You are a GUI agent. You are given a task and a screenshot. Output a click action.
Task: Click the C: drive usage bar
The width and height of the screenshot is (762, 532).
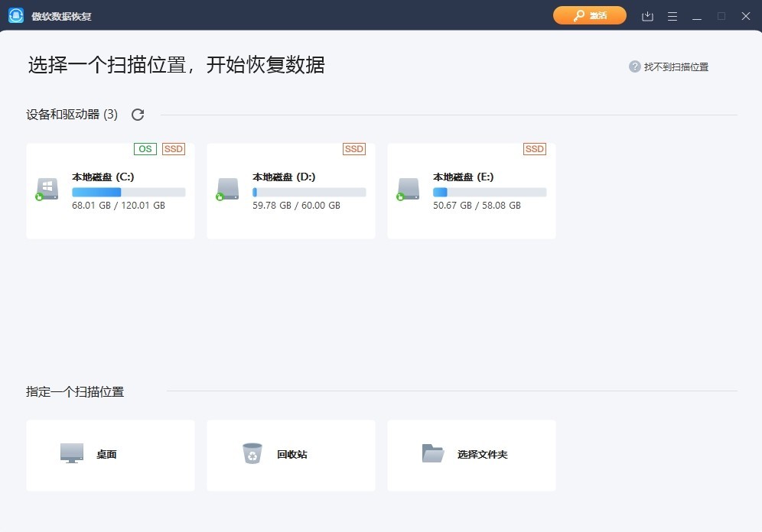129,192
